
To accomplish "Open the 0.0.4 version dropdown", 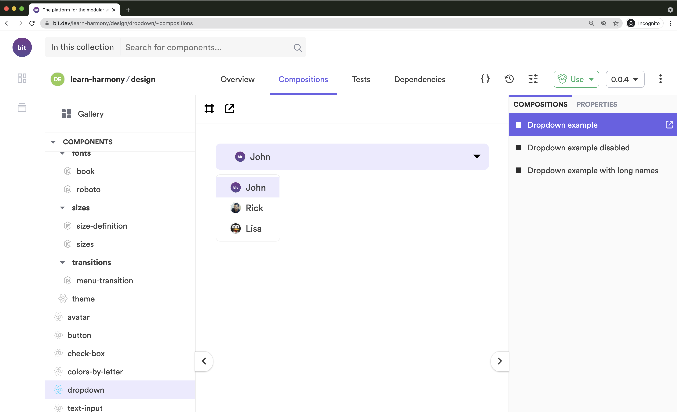I will [x=626, y=79].
